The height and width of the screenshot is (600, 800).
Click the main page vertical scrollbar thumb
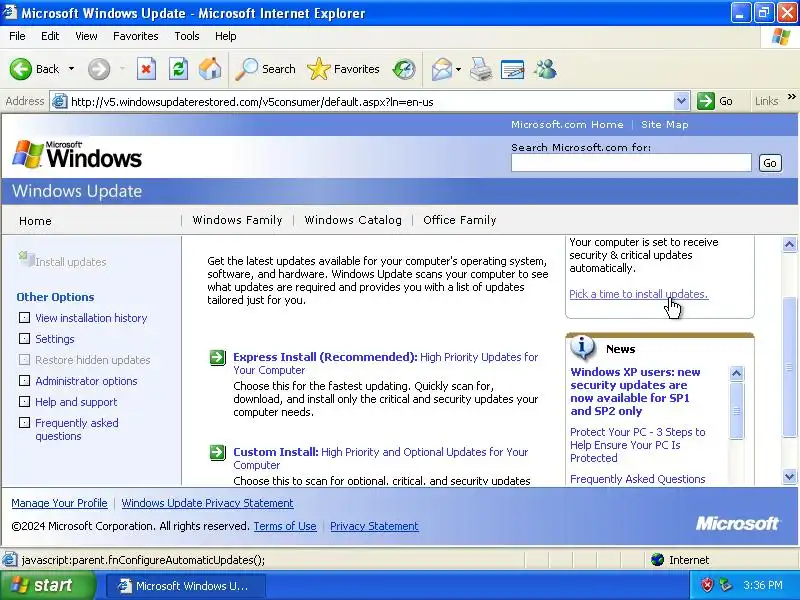pyautogui.click(x=789, y=367)
